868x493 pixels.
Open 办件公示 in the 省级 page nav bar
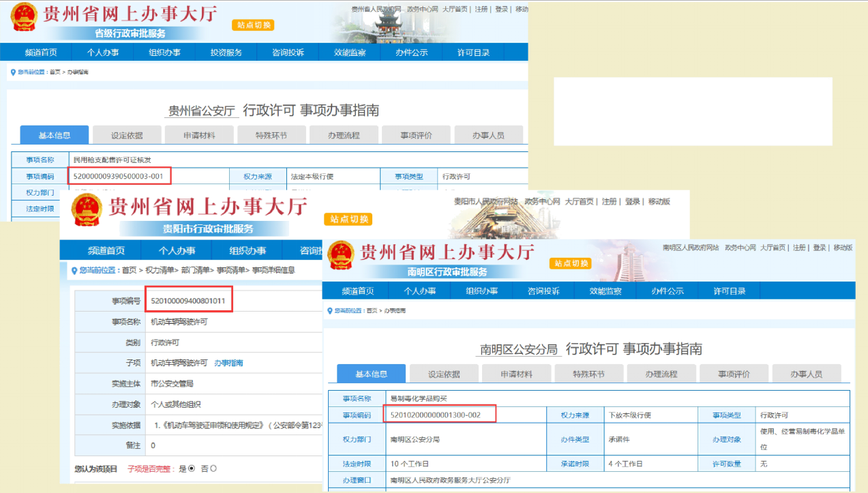[412, 53]
